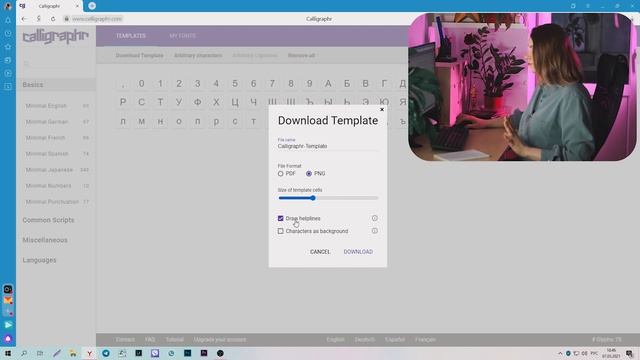Open the Windows Start menu
Viewport: 640px width, 360px height.
[8, 353]
